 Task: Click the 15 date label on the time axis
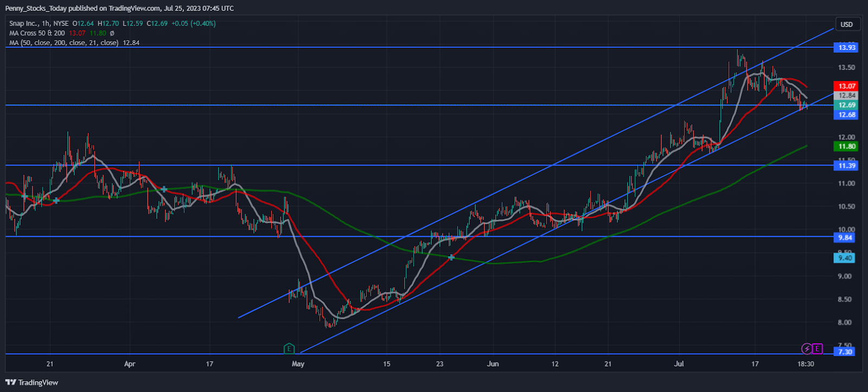pyautogui.click(x=387, y=364)
